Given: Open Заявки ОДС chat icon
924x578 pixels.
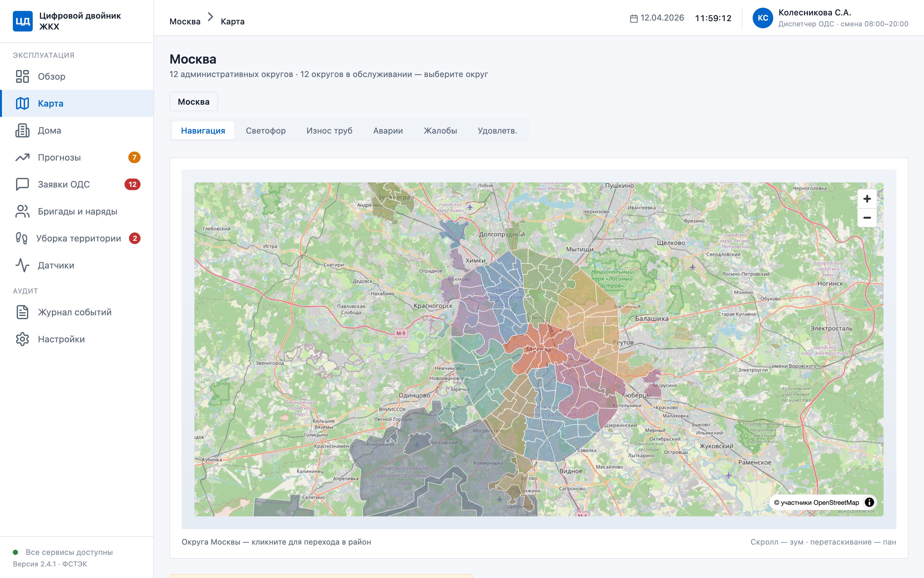Looking at the screenshot, I should [22, 184].
